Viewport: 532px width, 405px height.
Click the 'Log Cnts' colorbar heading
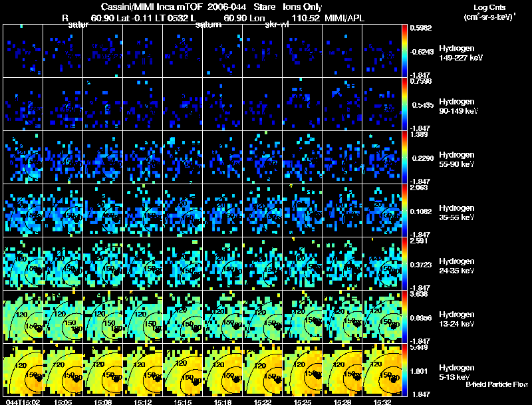click(489, 7)
